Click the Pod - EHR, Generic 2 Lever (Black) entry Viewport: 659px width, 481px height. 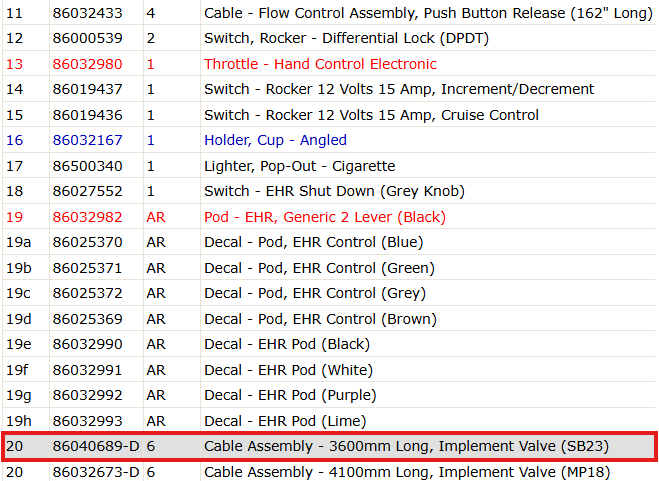[324, 217]
